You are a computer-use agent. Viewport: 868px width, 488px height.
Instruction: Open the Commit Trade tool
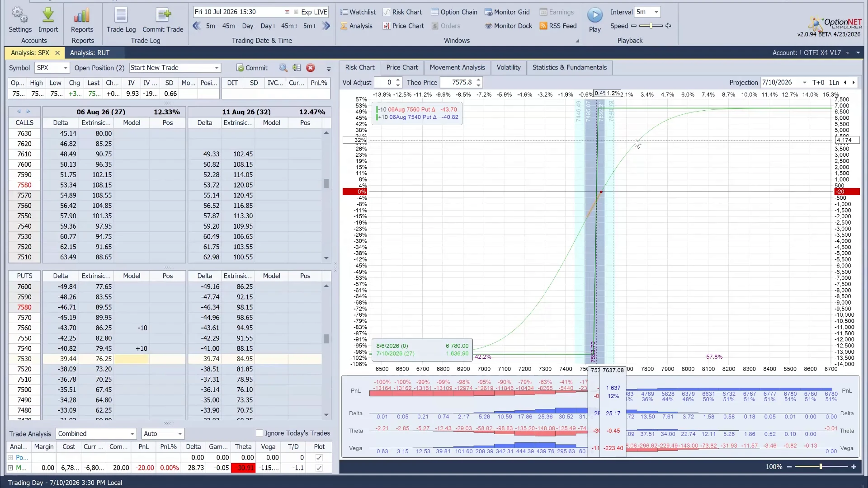coord(163,20)
